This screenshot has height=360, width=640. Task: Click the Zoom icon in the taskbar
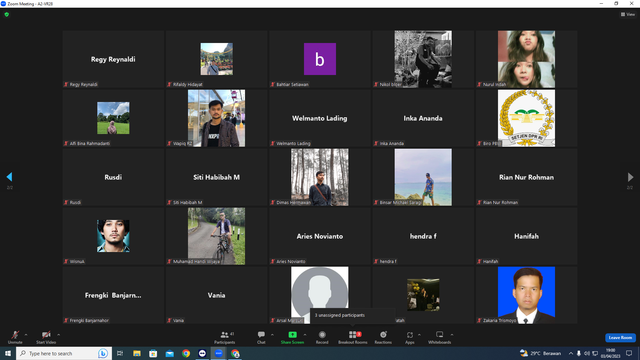[x=219, y=353]
